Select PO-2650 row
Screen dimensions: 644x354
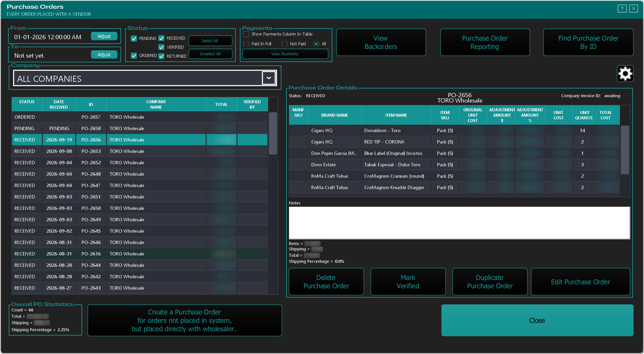pyautogui.click(x=140, y=208)
